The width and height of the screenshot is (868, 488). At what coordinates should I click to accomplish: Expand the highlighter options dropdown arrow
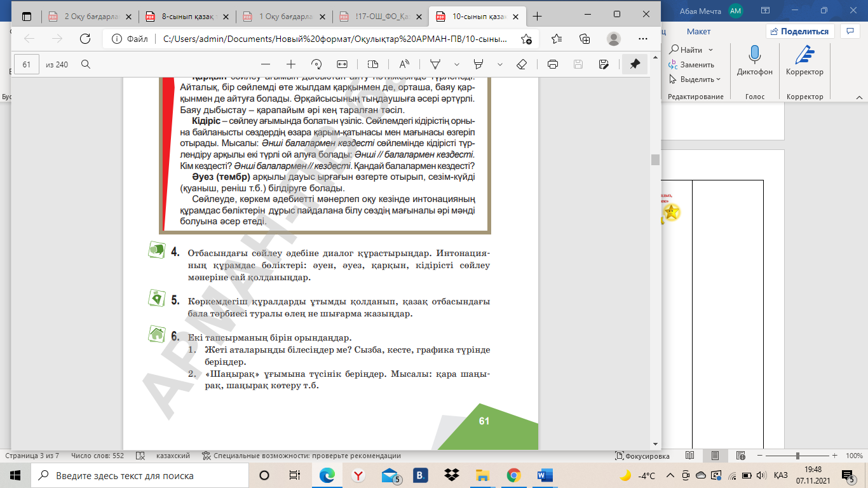pyautogui.click(x=500, y=64)
